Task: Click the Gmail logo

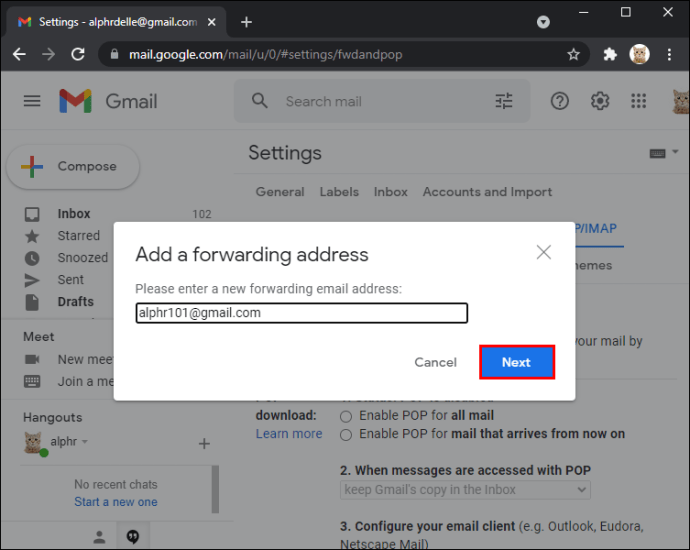Action: (108, 101)
